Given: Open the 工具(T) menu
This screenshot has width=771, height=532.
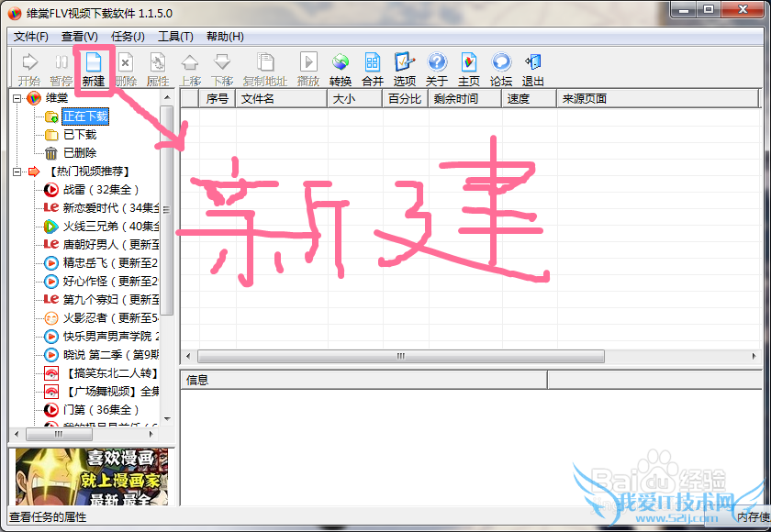Looking at the screenshot, I should click(175, 37).
